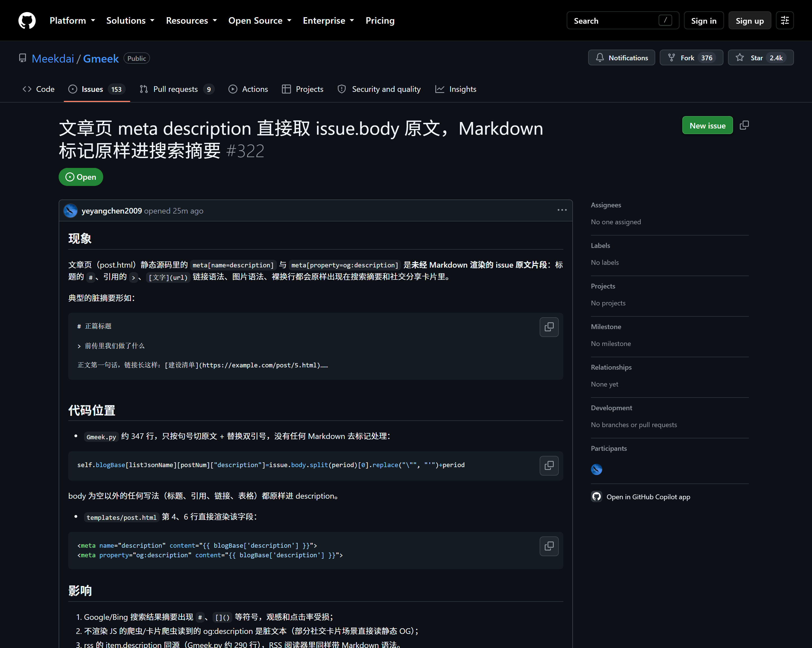Screen dimensions: 812x648
Task: Click the Pull requests count 9
Action: pos(209,89)
